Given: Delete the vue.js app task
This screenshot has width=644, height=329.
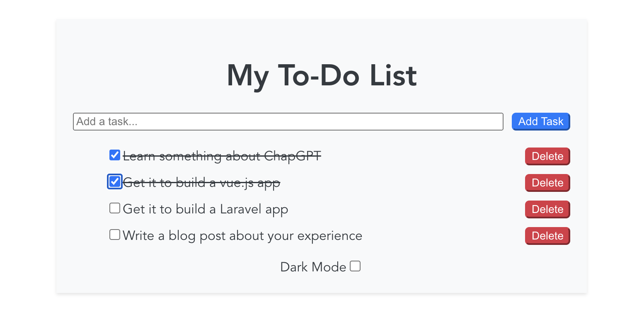Looking at the screenshot, I should tap(547, 183).
